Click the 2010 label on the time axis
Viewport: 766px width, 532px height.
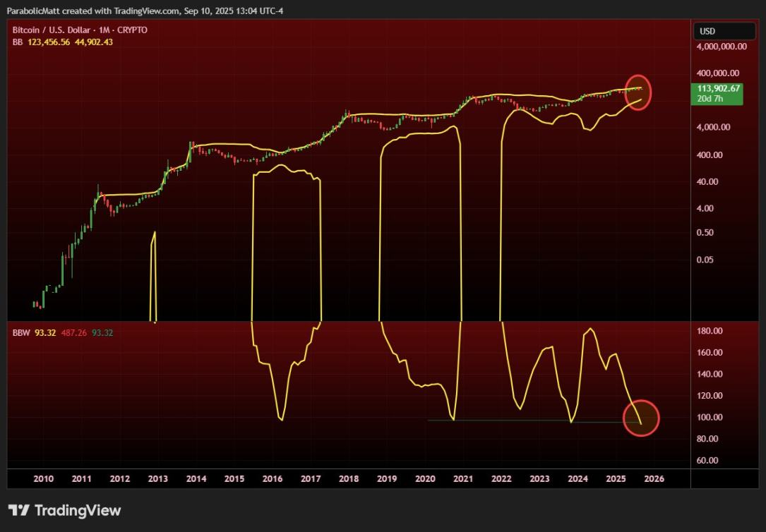pos(44,478)
